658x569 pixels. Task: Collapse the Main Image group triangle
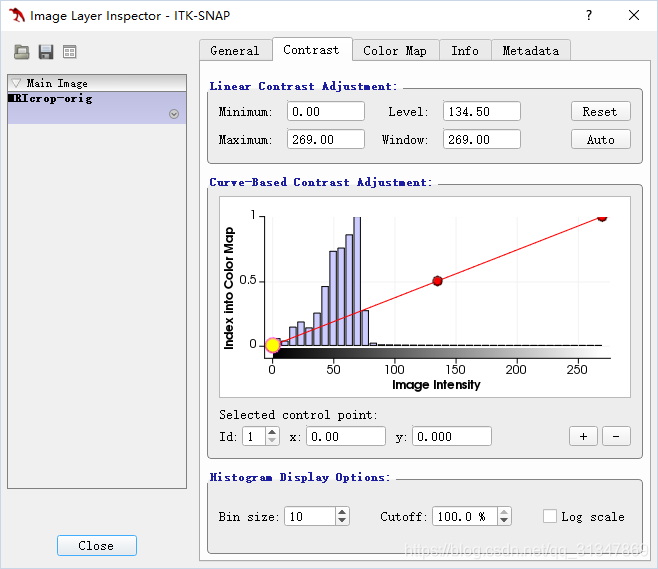pos(16,83)
